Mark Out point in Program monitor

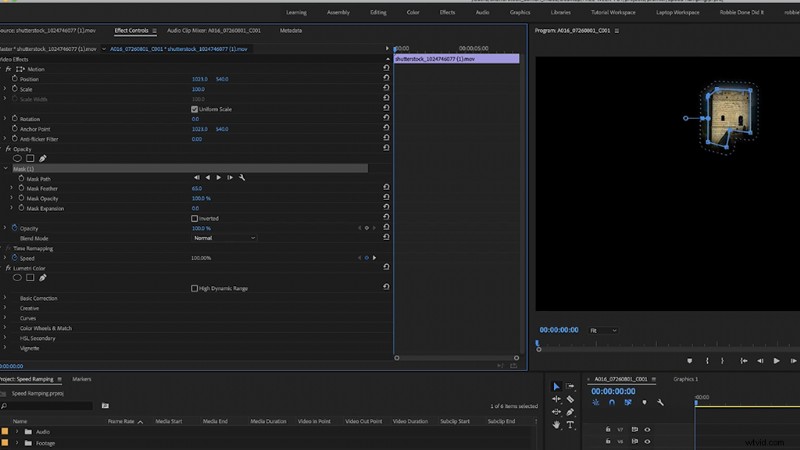click(722, 361)
